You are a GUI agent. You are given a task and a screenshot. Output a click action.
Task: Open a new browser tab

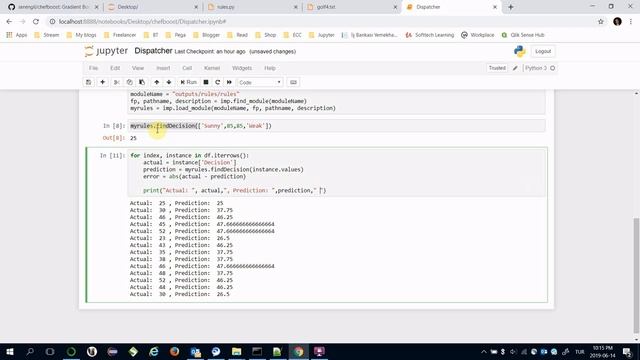[x=511, y=7]
